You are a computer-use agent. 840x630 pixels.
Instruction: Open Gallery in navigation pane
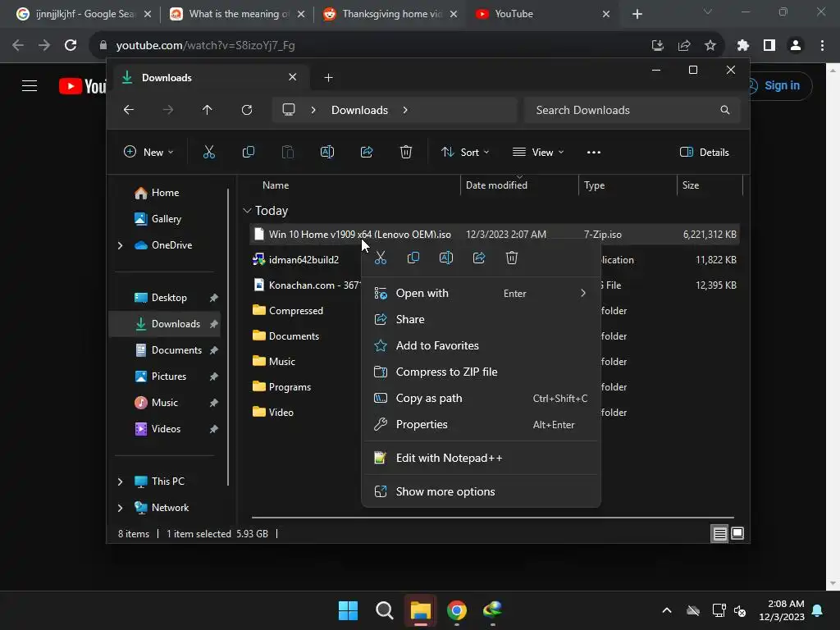pyautogui.click(x=166, y=219)
